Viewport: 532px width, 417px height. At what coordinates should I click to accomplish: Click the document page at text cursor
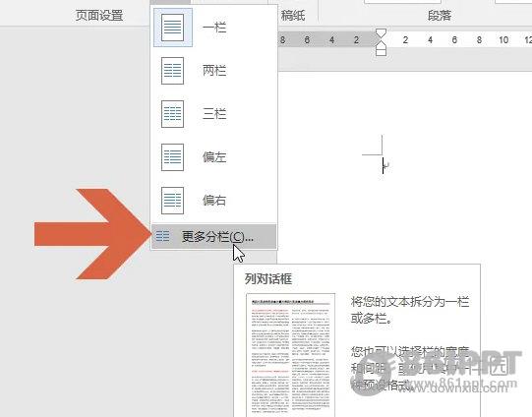pyautogui.click(x=384, y=165)
